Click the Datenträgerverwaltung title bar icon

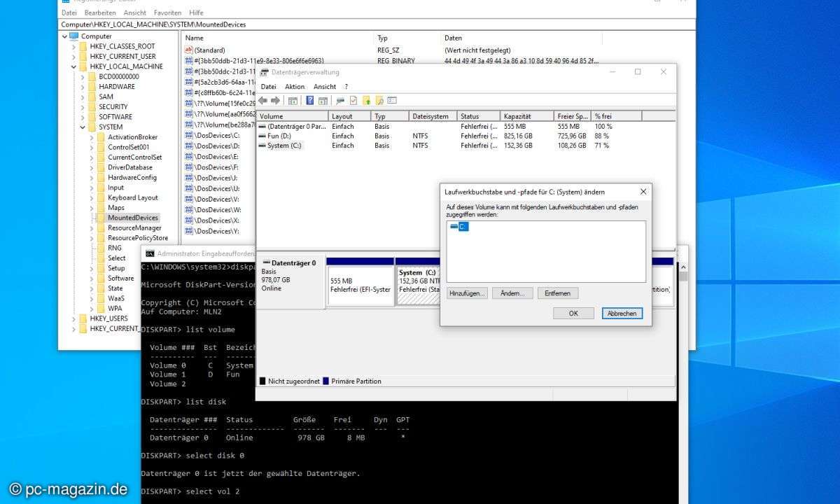264,72
